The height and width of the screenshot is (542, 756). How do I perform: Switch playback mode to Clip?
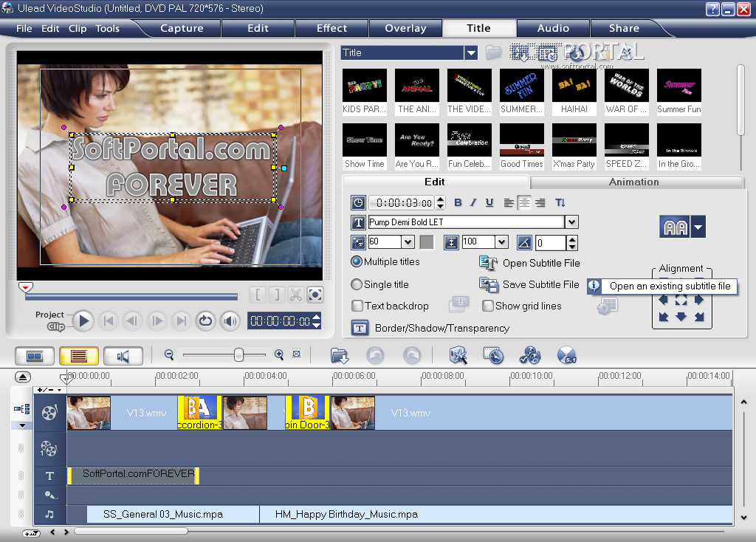(x=56, y=326)
